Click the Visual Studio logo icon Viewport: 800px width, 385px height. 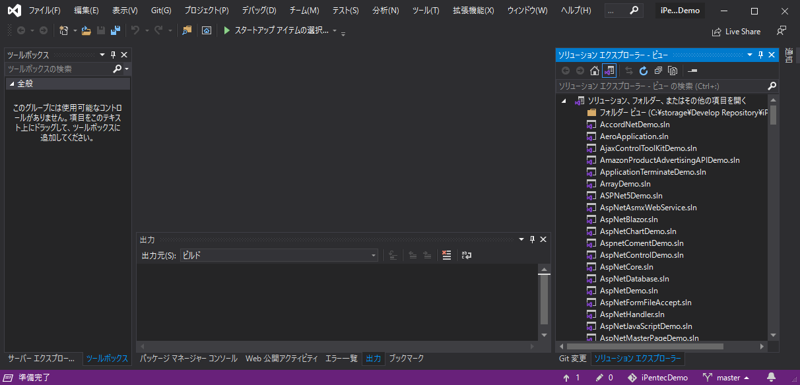pyautogui.click(x=14, y=11)
